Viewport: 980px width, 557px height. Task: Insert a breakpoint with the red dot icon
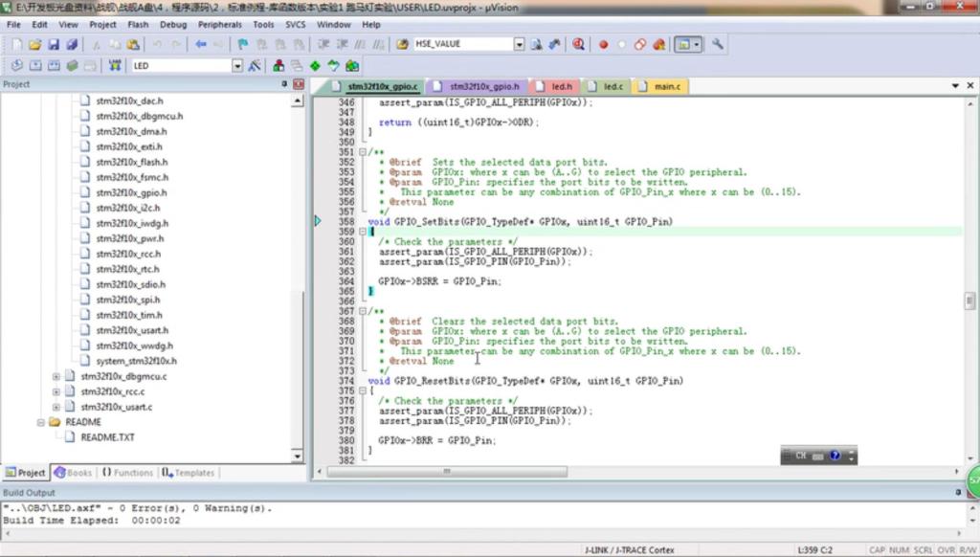pyautogui.click(x=603, y=44)
